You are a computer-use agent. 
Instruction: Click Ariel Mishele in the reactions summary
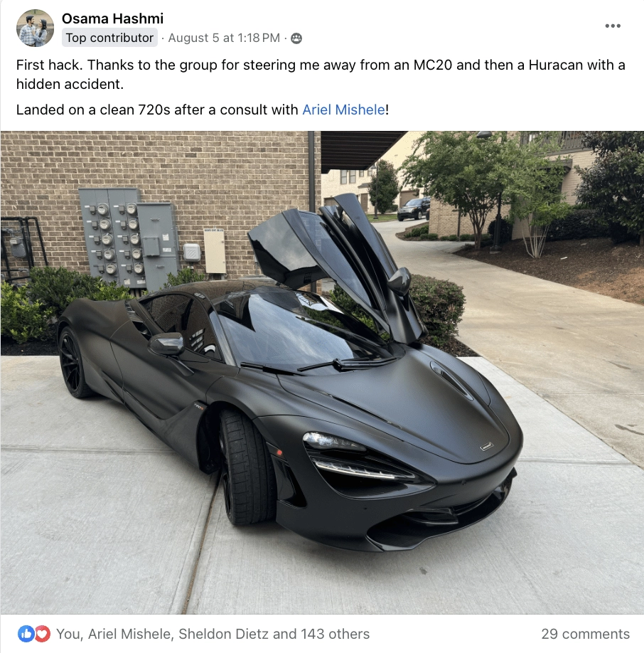tap(130, 634)
